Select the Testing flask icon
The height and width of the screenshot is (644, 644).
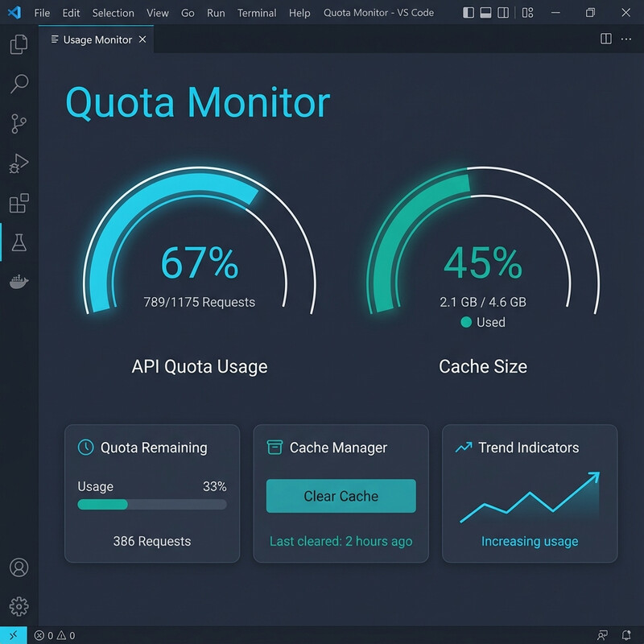click(x=19, y=242)
